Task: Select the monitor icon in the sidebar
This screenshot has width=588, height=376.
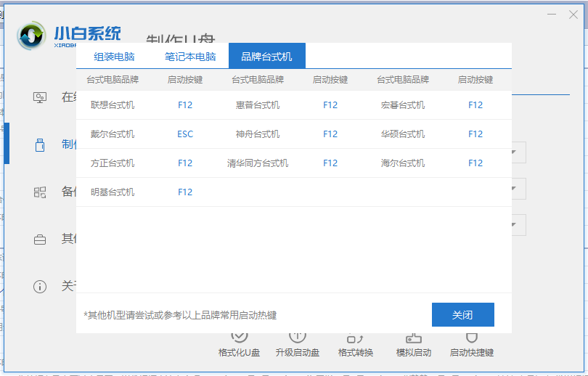Action: (x=40, y=97)
